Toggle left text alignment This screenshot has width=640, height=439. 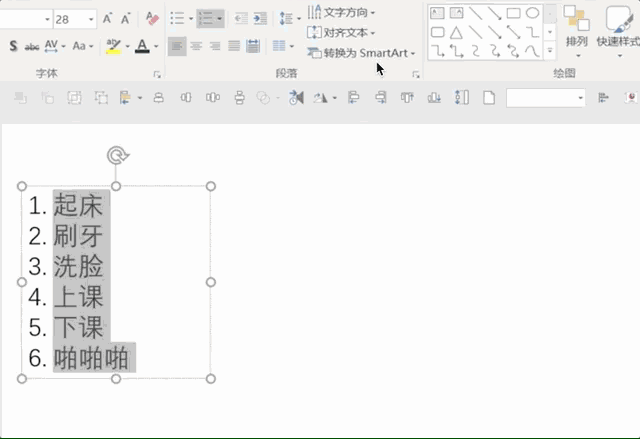pos(177,46)
